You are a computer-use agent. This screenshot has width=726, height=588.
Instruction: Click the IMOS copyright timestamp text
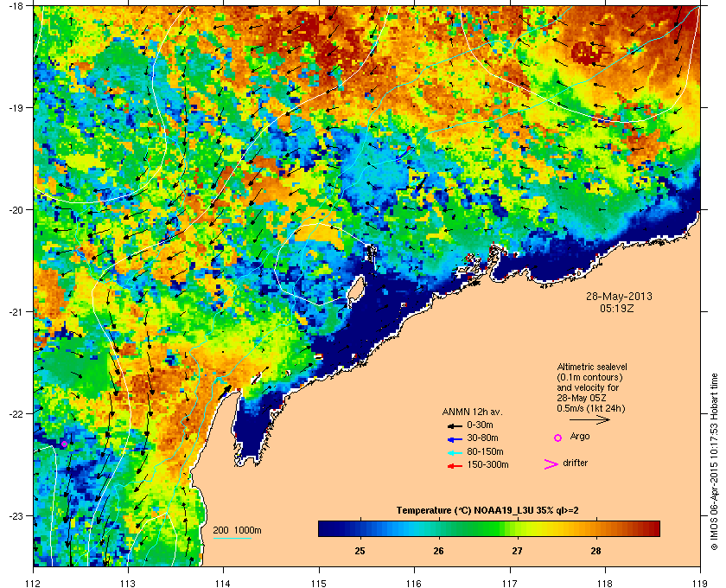point(715,462)
